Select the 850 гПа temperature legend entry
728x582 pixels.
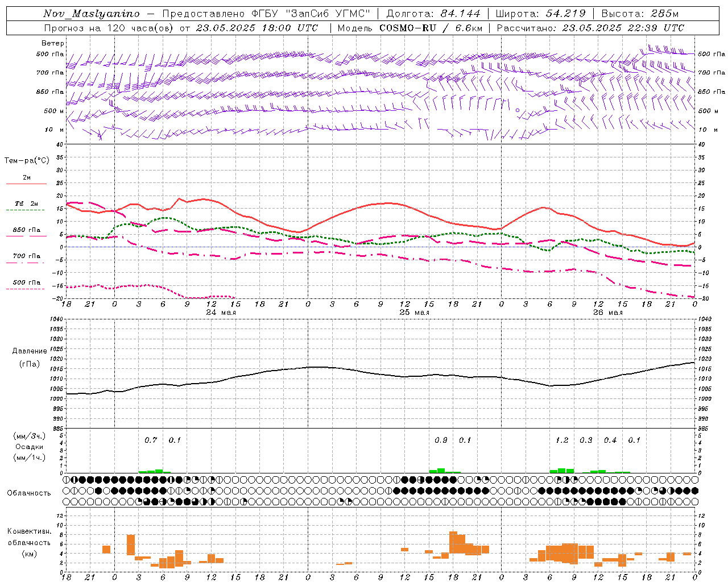click(x=27, y=230)
